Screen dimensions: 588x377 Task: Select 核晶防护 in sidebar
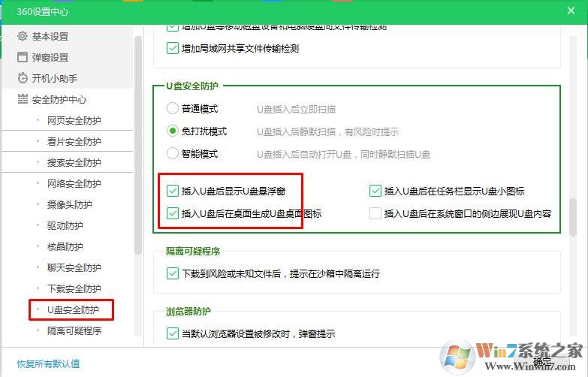[65, 246]
